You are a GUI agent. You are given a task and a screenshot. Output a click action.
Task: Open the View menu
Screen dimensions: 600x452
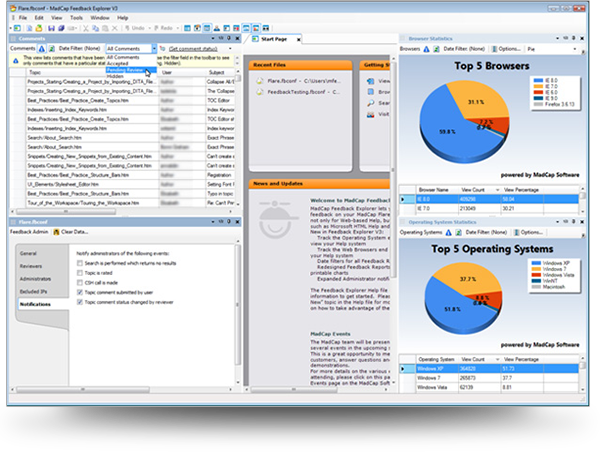point(57,18)
